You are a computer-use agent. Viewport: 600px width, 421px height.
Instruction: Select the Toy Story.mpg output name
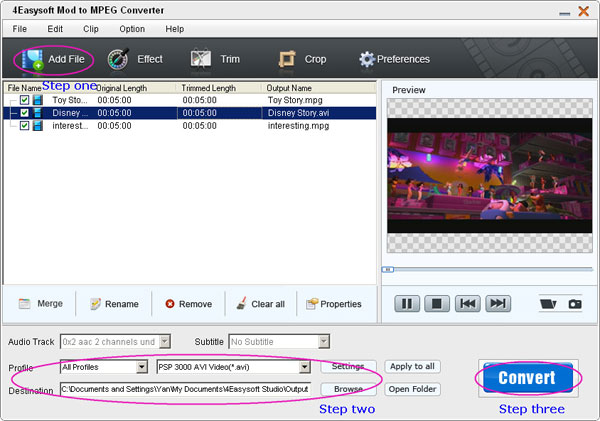click(295, 100)
